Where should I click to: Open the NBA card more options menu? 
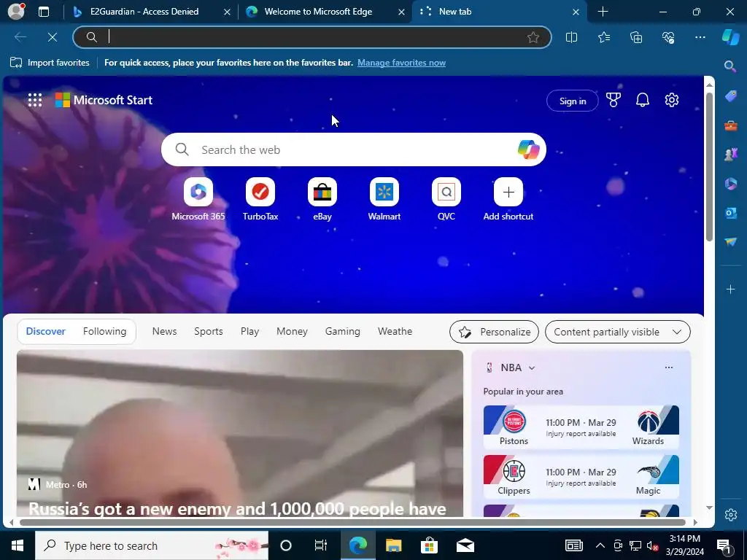[x=669, y=367]
